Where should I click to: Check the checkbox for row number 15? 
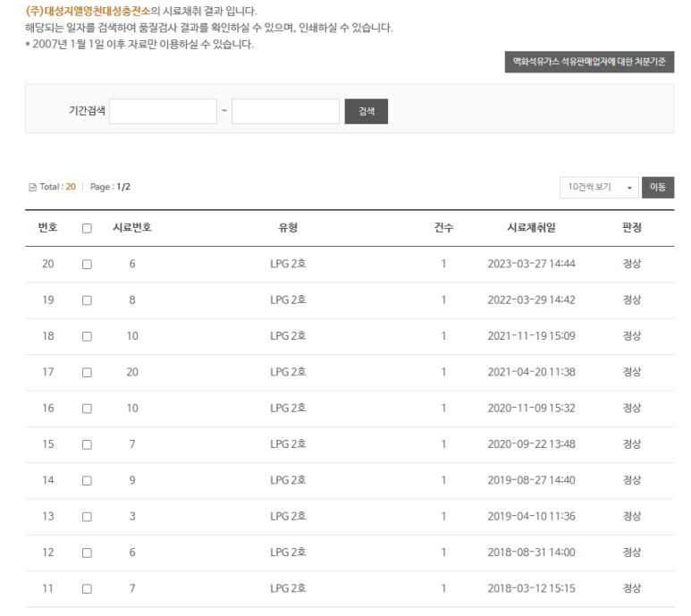pos(88,444)
